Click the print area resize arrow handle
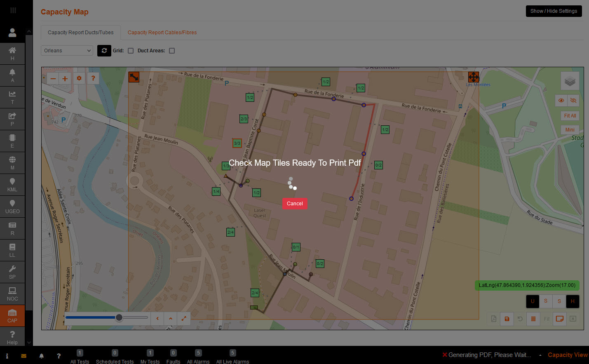The width and height of the screenshot is (589, 364). [x=134, y=77]
